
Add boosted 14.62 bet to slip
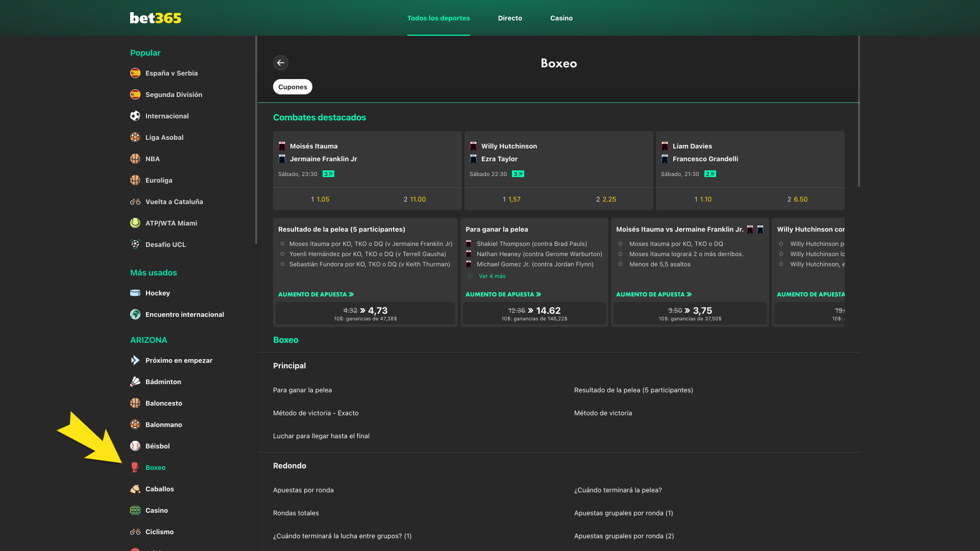pyautogui.click(x=534, y=313)
